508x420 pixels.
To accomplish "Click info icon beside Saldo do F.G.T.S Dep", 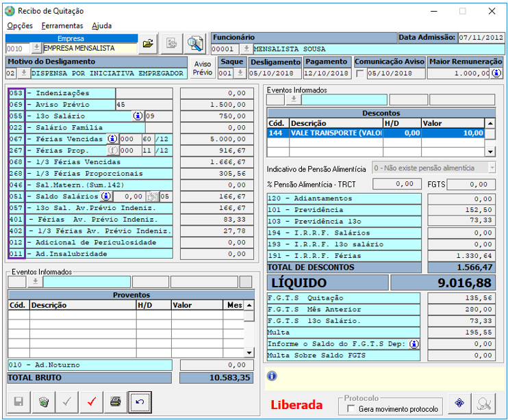I will [x=414, y=344].
